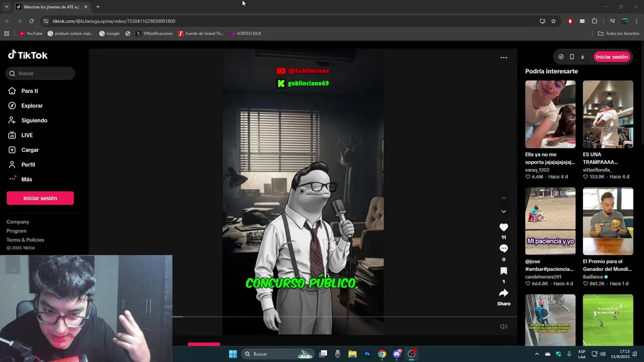Screen dimensions: 644x362
Task: Open the SORTEO KICK bookmark
Action: (246, 34)
